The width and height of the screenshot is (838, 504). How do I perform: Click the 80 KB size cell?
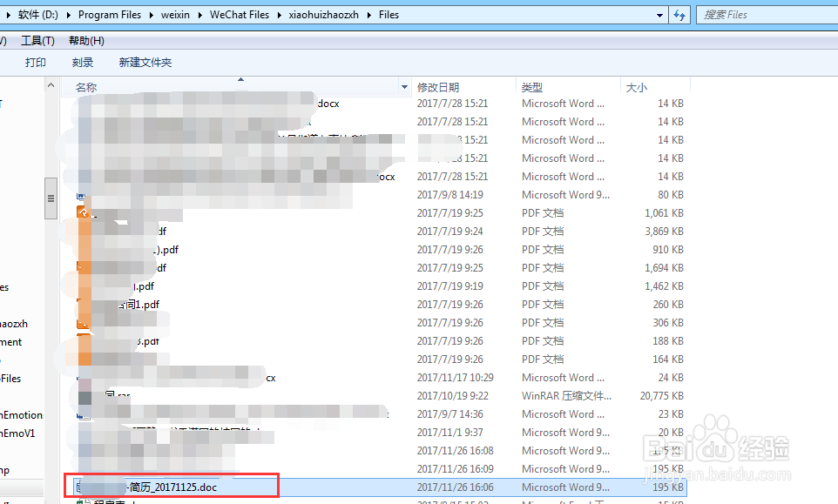671,195
